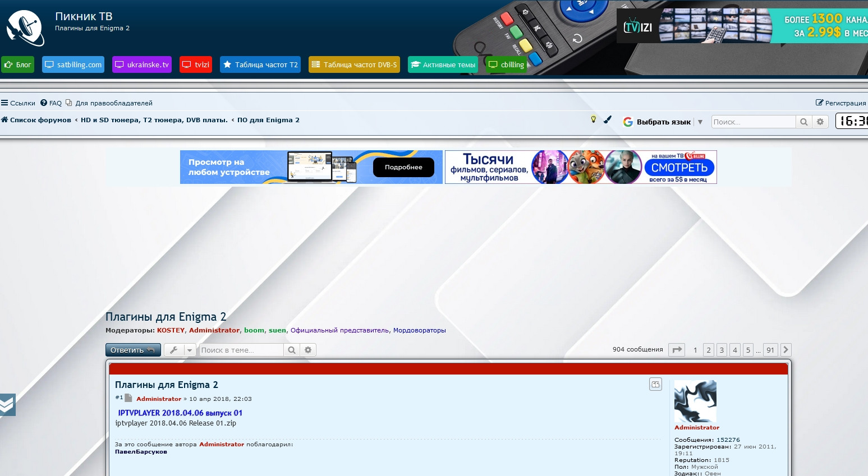Open Administrator name under the avatar
Image resolution: width=868 pixels, height=476 pixels.
pyautogui.click(x=697, y=427)
